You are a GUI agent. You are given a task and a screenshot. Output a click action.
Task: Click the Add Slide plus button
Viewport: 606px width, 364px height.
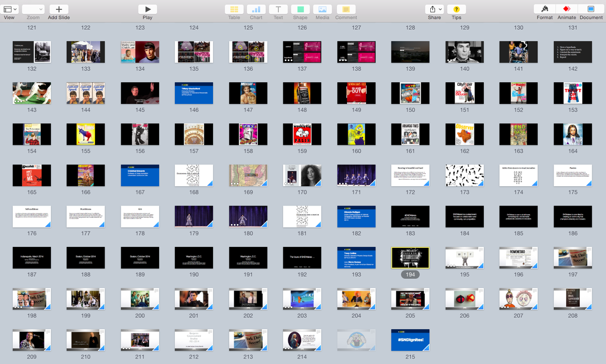click(x=59, y=9)
